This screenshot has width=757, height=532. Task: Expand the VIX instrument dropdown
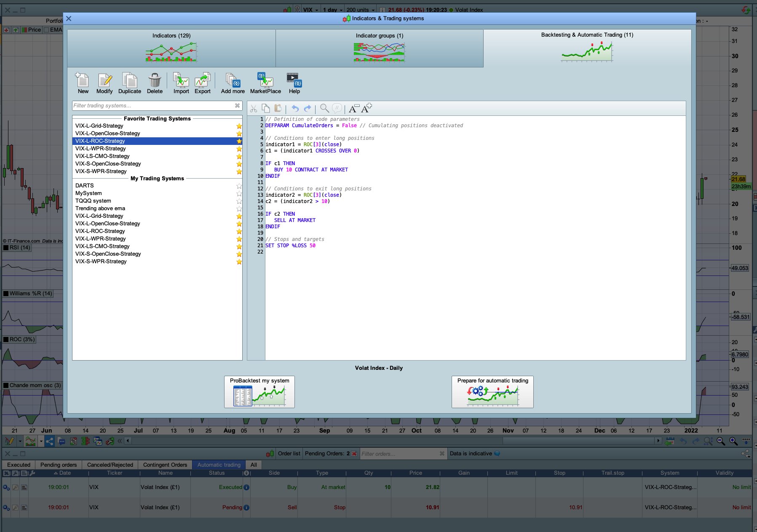[311, 10]
